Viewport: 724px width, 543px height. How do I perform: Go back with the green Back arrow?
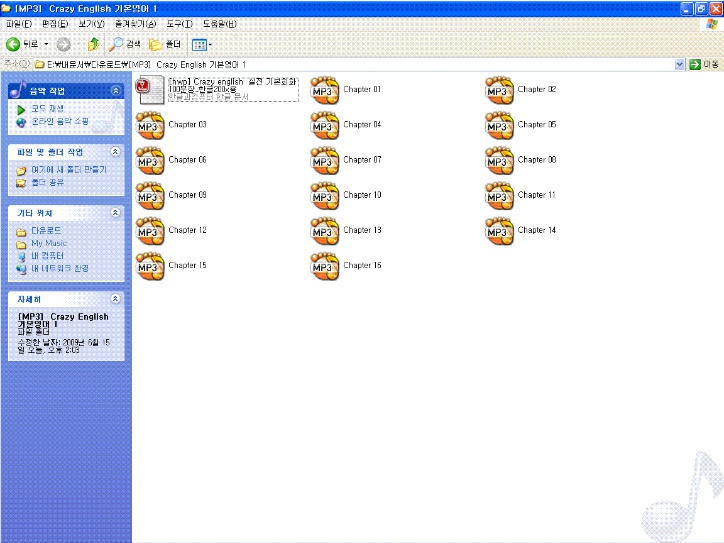click(x=13, y=44)
